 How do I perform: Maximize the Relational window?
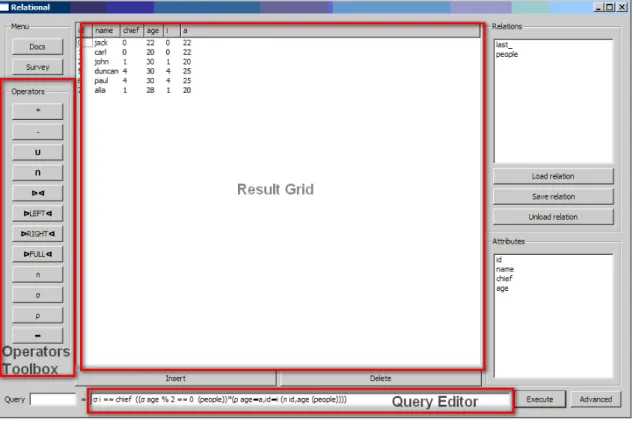610,7
